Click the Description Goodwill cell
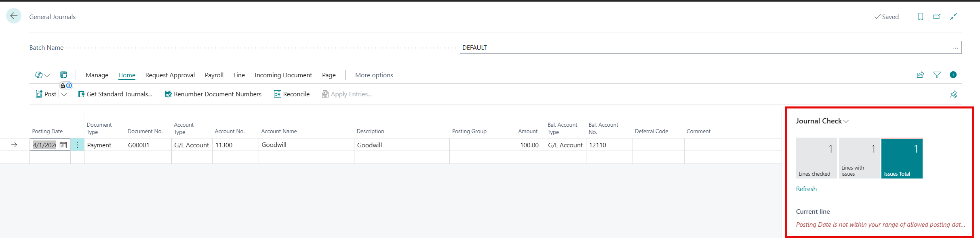Screen dimensions: 980x238 click(402, 145)
